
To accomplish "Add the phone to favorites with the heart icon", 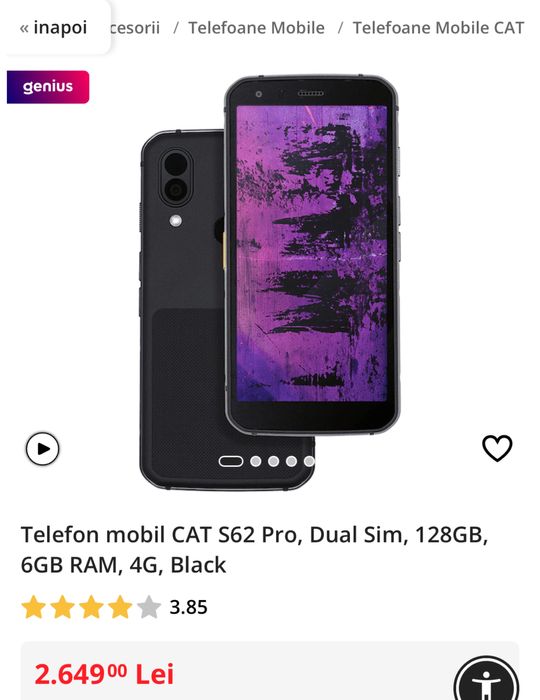I will click(x=497, y=448).
